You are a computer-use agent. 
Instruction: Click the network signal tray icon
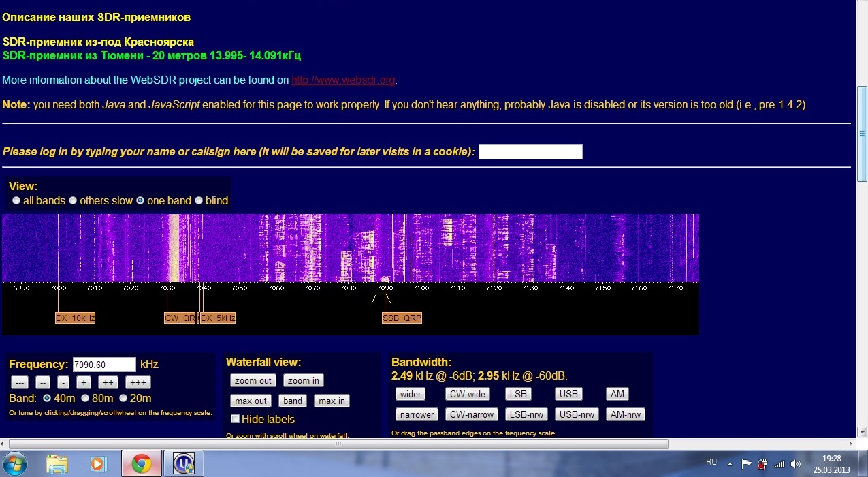780,463
